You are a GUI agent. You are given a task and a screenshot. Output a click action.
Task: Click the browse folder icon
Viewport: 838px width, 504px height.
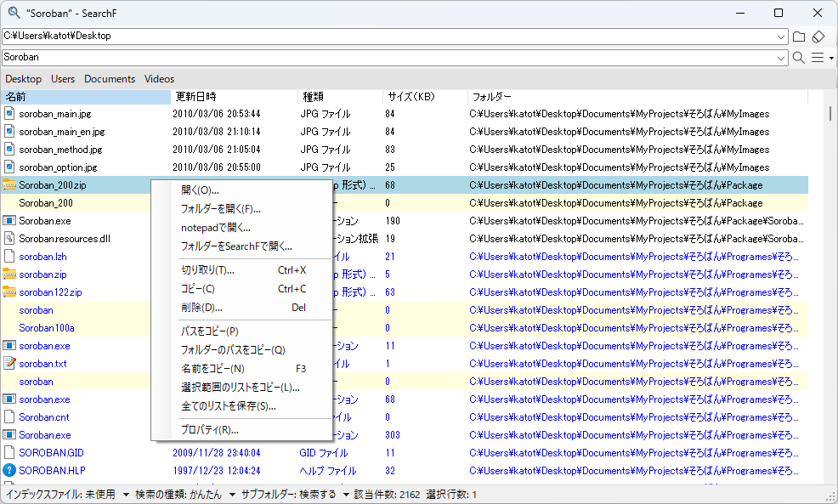point(799,37)
